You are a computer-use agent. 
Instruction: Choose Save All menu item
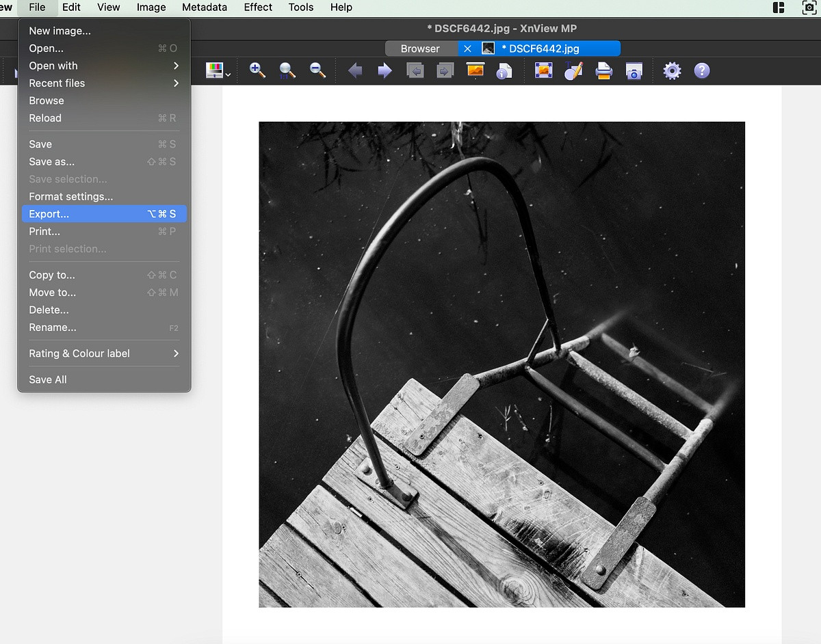coord(104,379)
